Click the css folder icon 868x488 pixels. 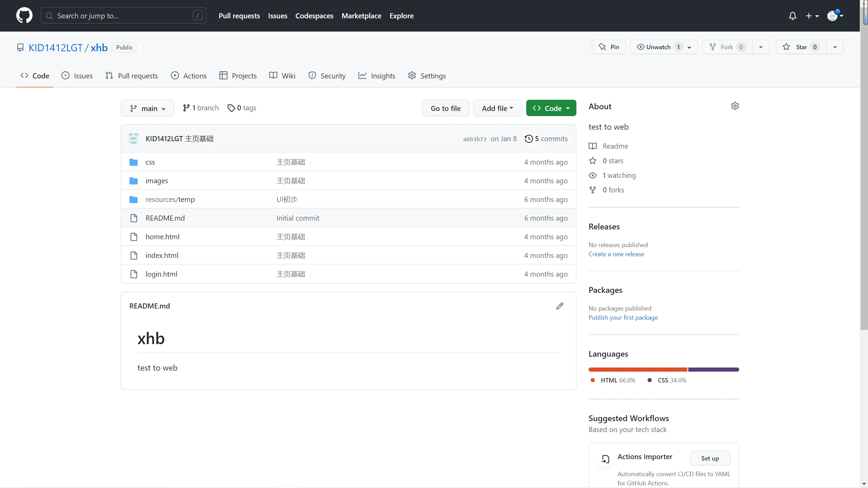point(134,162)
